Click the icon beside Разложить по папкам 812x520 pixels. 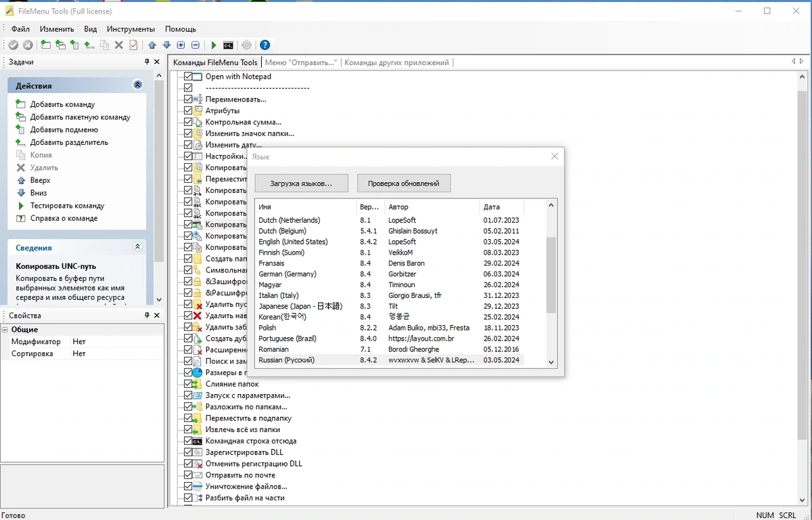198,407
